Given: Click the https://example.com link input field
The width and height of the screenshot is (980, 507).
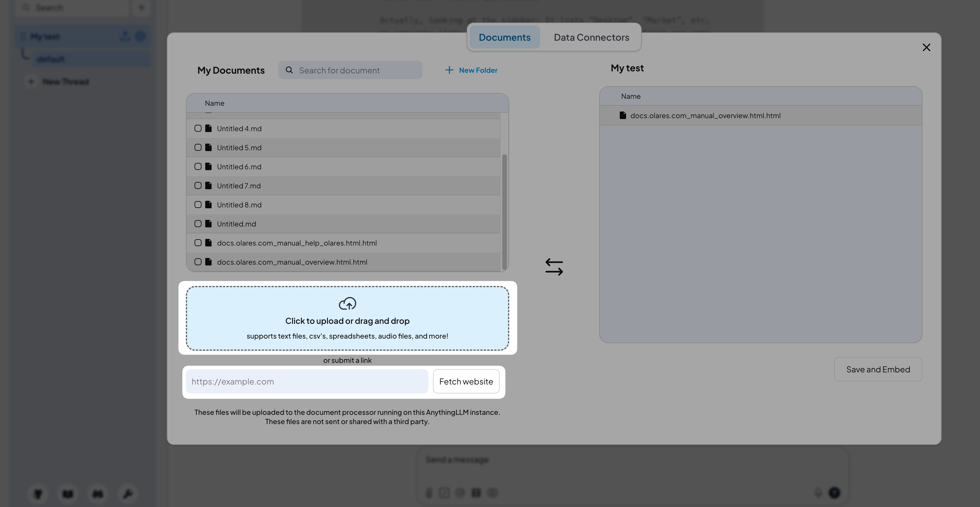Looking at the screenshot, I should pyautogui.click(x=307, y=381).
